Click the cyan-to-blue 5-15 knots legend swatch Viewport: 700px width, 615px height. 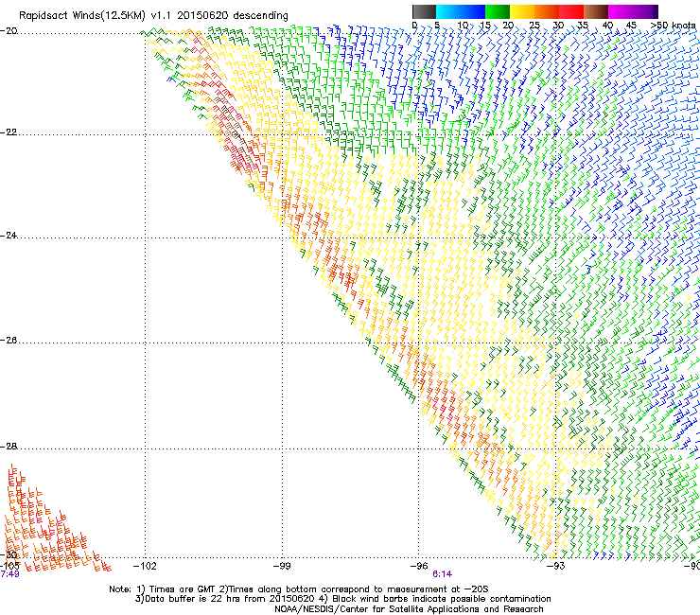(x=461, y=11)
